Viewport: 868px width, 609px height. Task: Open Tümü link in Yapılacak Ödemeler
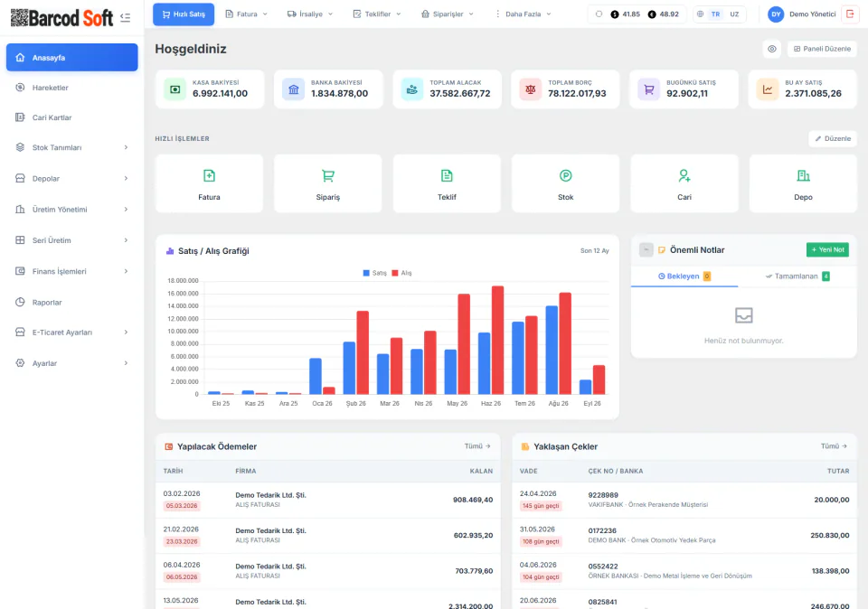point(477,446)
